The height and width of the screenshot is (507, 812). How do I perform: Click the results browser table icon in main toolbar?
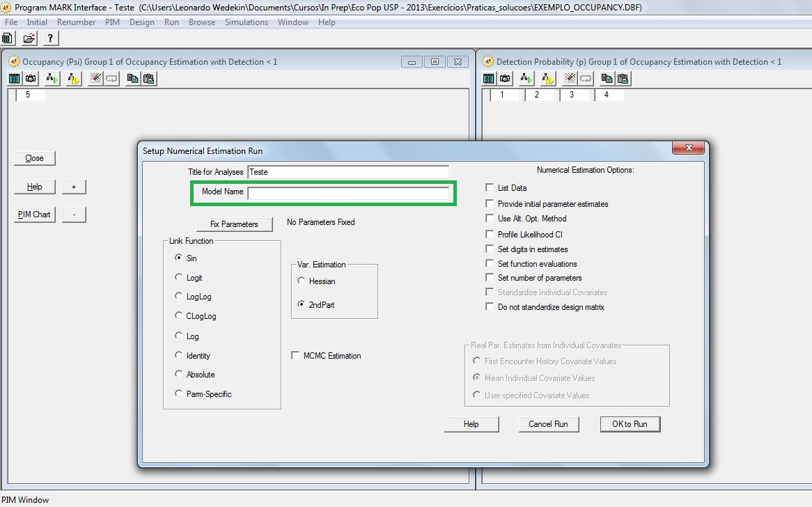point(7,38)
